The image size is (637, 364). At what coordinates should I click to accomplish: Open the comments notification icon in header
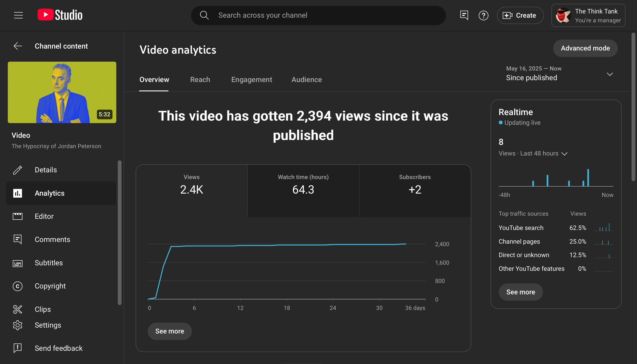464,15
